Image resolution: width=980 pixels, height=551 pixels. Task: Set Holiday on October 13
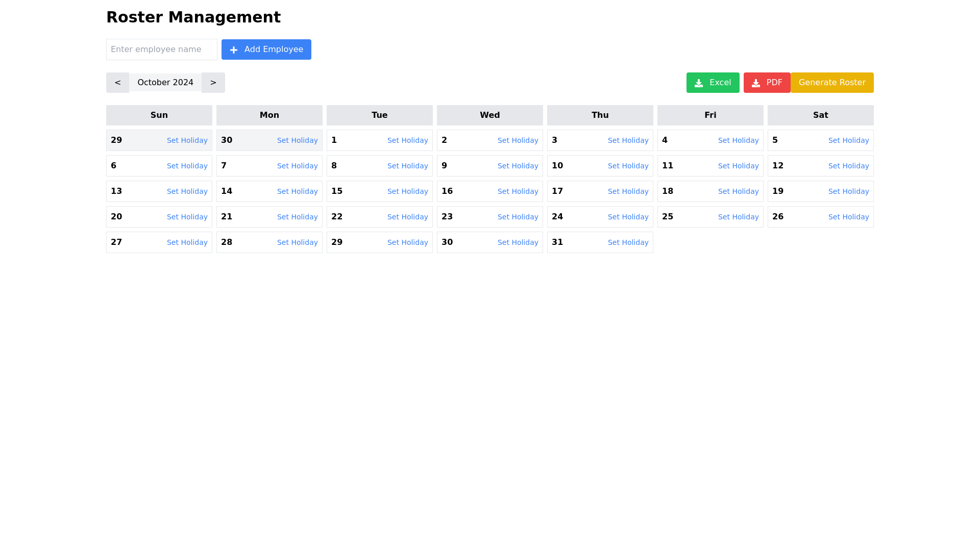[187, 191]
